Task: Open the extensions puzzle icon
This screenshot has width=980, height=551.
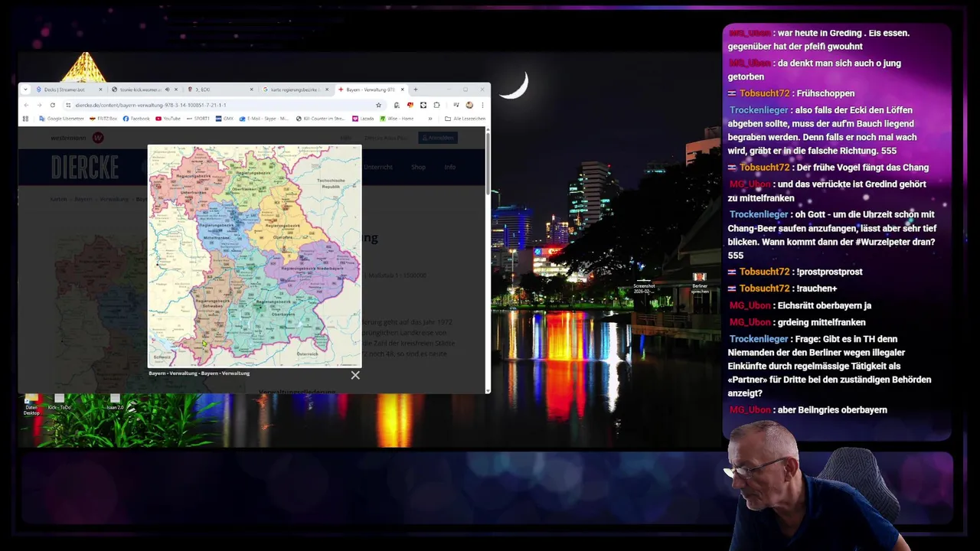Action: coord(436,105)
